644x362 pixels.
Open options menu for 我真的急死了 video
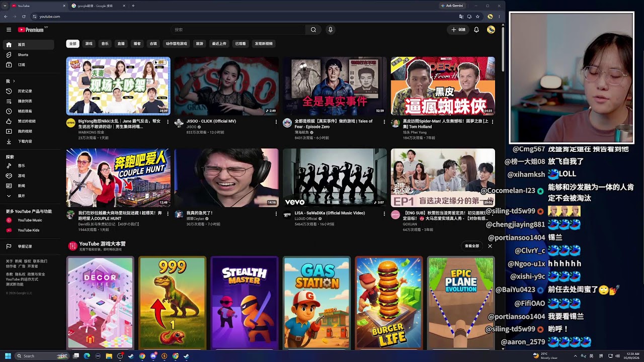click(x=276, y=214)
